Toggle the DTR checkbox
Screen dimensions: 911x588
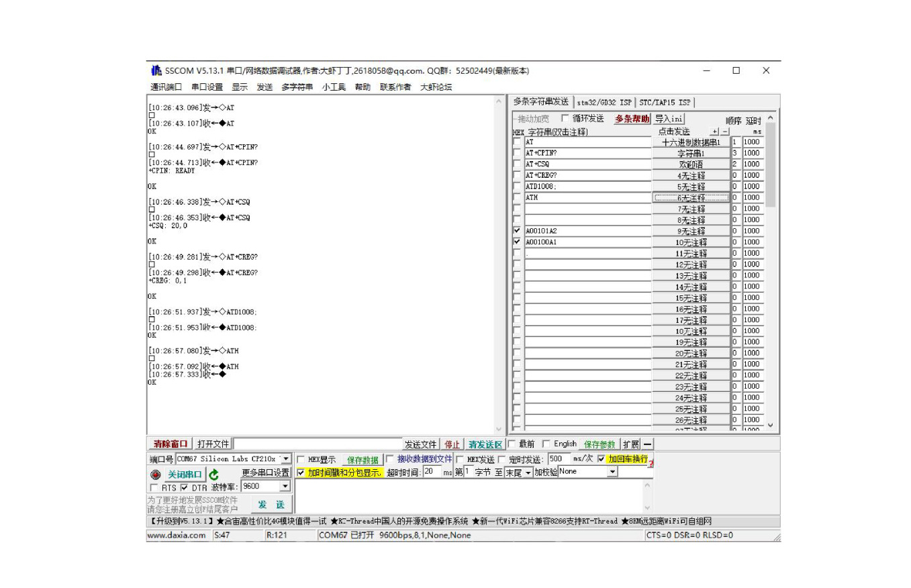[184, 488]
